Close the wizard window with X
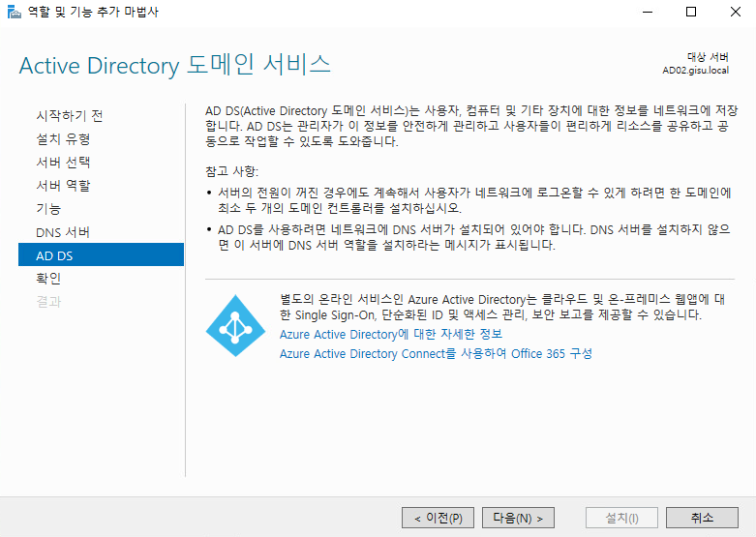The height and width of the screenshot is (537, 756). (736, 12)
